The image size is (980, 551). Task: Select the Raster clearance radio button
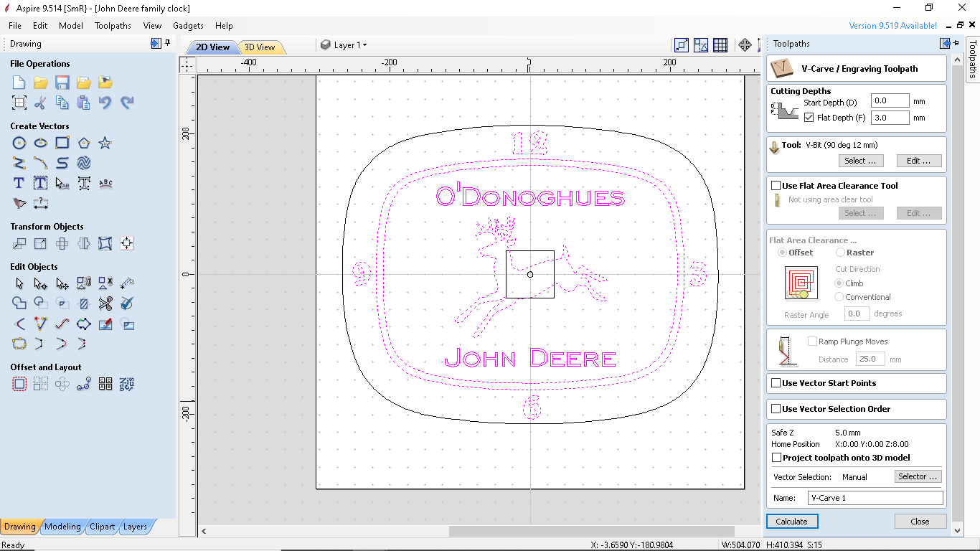[840, 253]
